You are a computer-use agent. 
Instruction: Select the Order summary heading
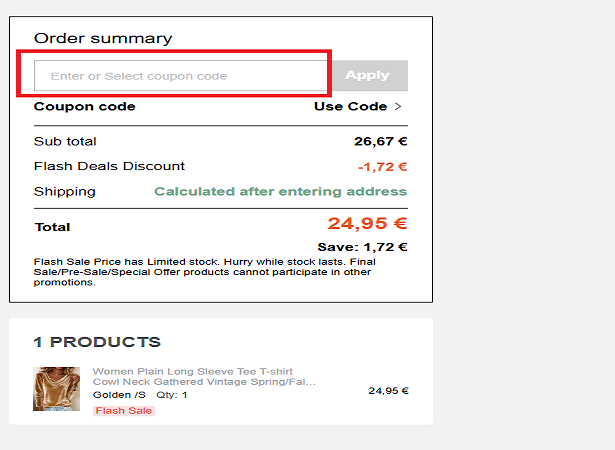(103, 38)
